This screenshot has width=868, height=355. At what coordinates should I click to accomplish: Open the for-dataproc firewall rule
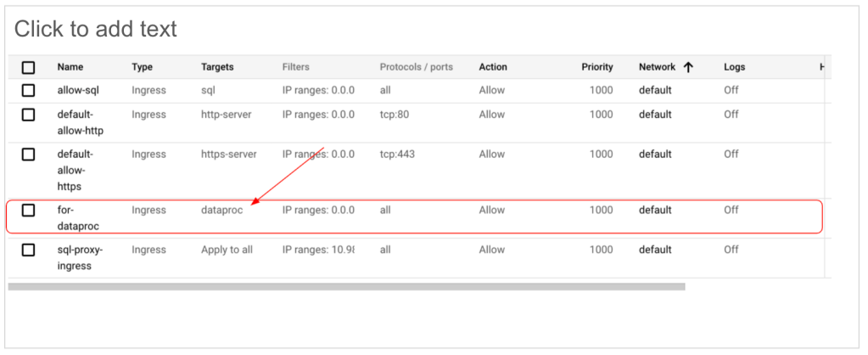[x=80, y=218]
